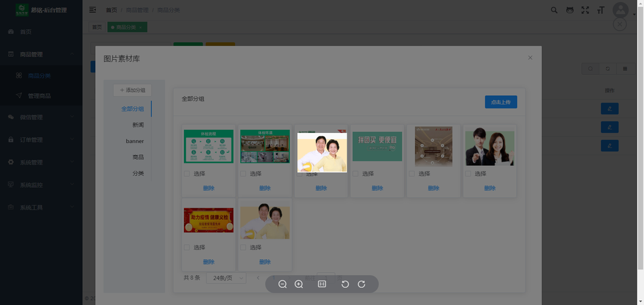Screen dimensions: 644x305
Task: Select the 商品 group
Action: (x=138, y=157)
